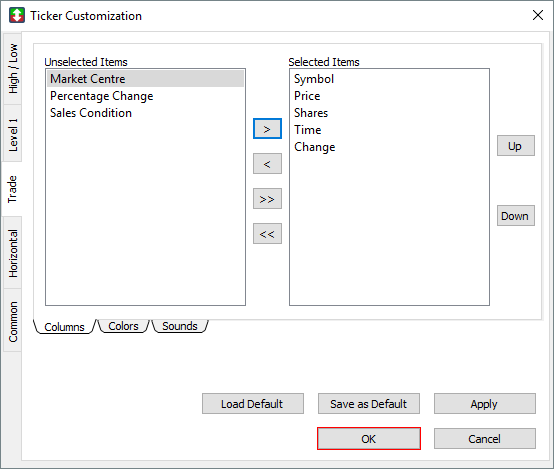This screenshot has width=554, height=469.
Task: Click the single left arrow remove button
Action: [x=267, y=164]
